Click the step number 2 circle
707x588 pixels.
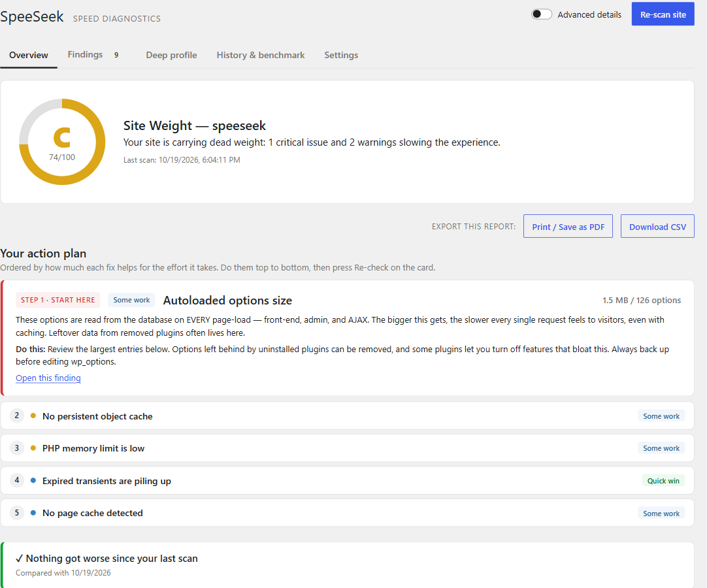point(17,416)
